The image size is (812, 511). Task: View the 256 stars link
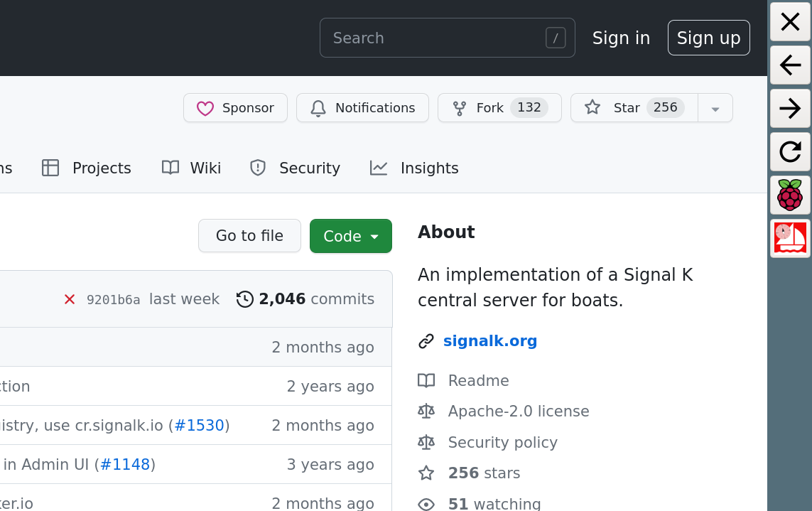pyautogui.click(x=484, y=473)
